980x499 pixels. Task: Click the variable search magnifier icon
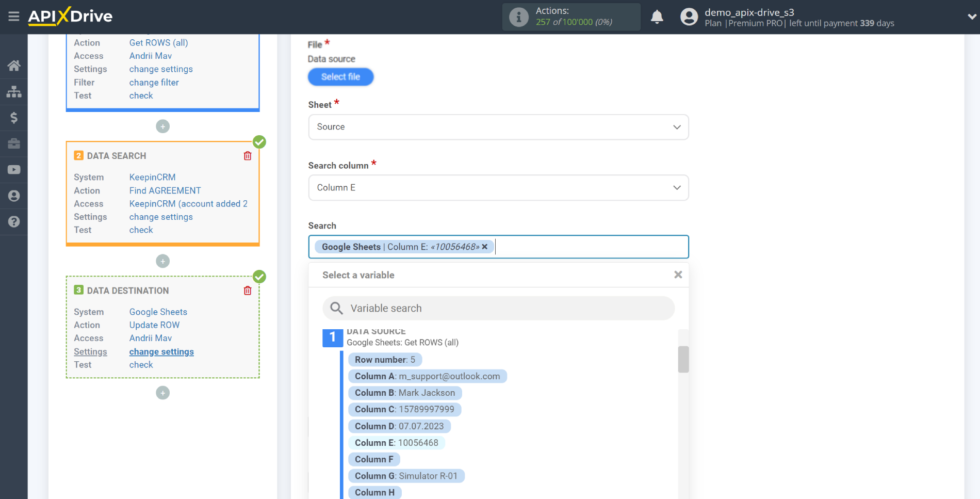click(x=336, y=308)
